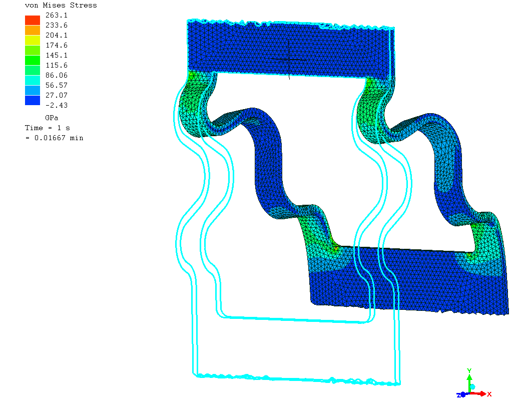Select the legend value 86.06
This screenshot has width=532, height=417.
(x=57, y=75)
